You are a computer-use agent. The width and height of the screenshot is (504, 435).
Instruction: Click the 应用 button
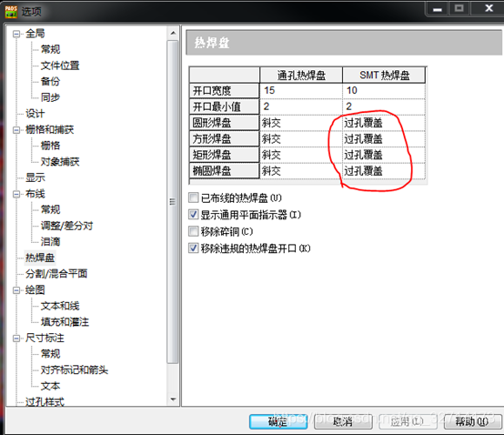408,421
